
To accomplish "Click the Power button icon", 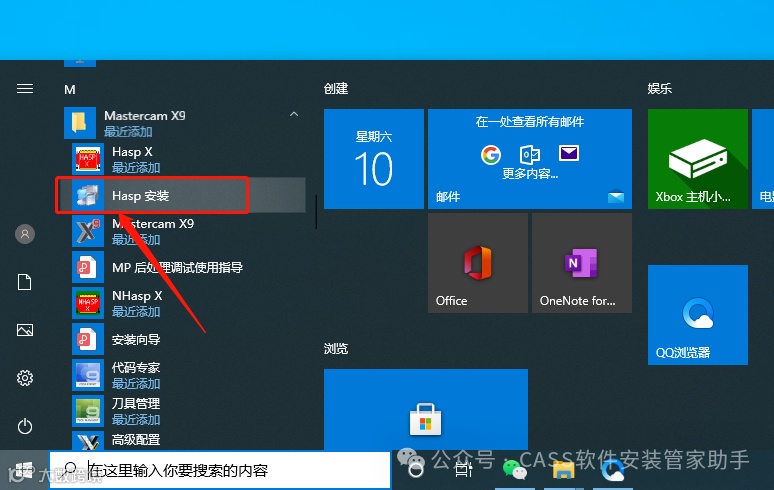I will (25, 426).
